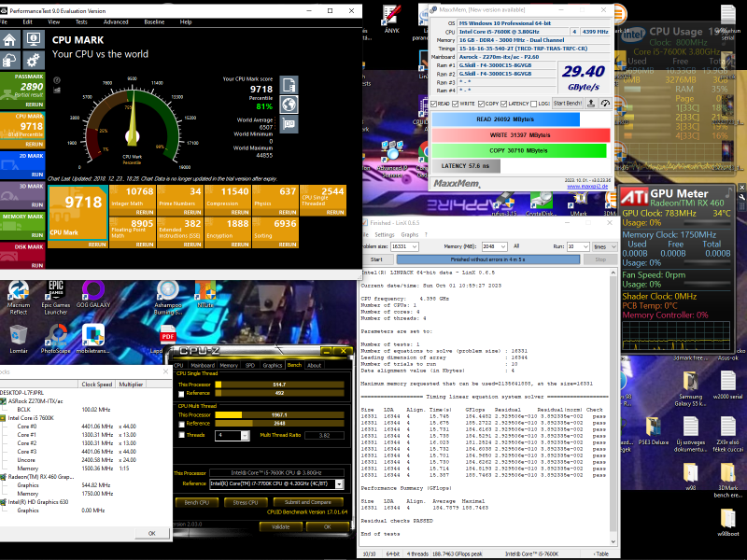The image size is (747, 560).
Task: Click the READ 26092 MByte/s result bar
Action: point(505,119)
